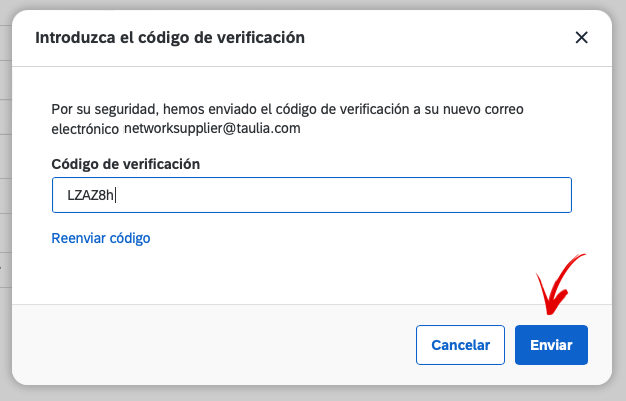Click the typed LZAZ8h text in the field

click(91, 195)
